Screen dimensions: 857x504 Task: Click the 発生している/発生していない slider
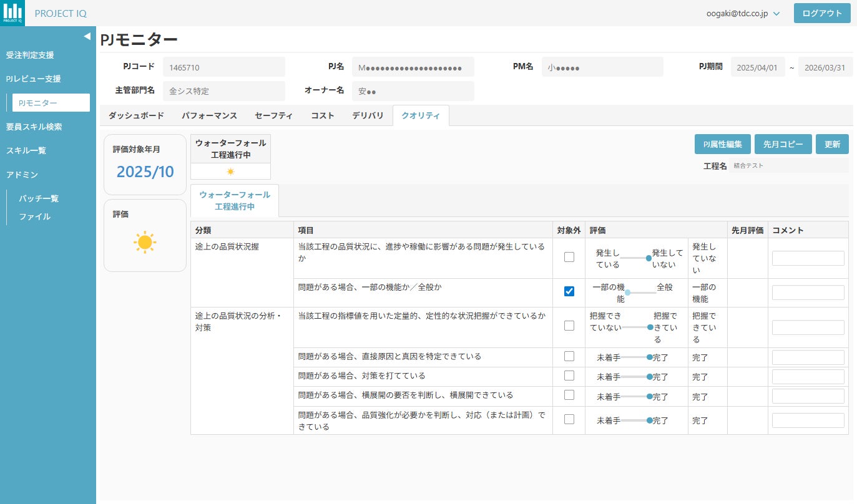point(636,258)
